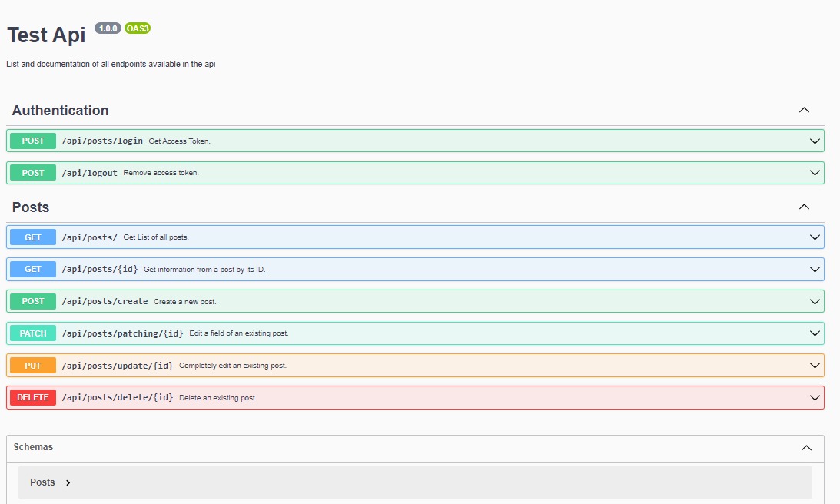The width and height of the screenshot is (840, 504).
Task: Click the Authentication section heading
Action: (x=60, y=111)
